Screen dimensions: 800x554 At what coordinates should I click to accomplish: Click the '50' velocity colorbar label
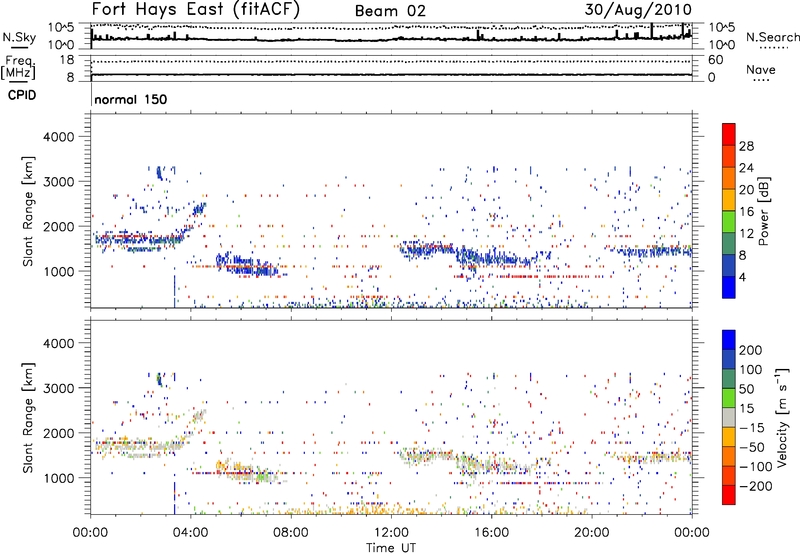pos(746,389)
